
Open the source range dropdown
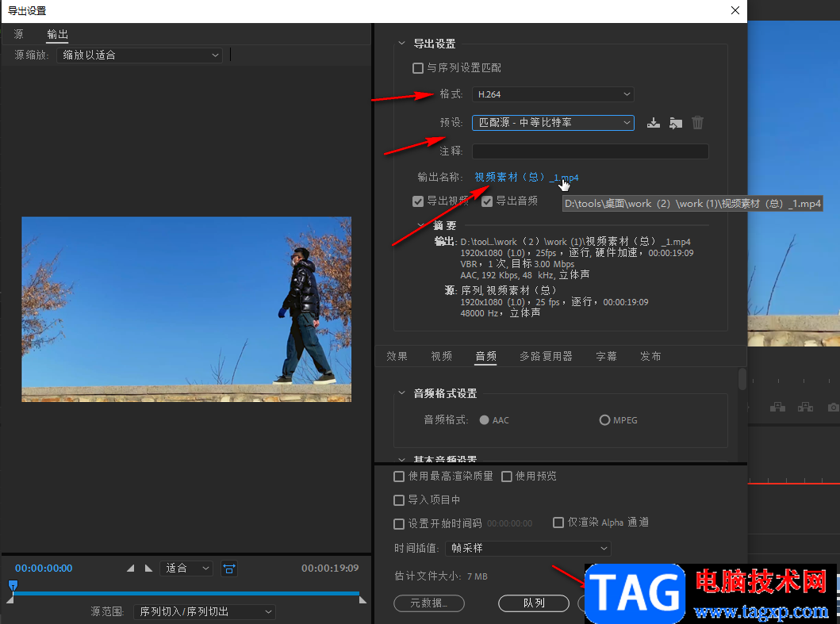(x=205, y=611)
